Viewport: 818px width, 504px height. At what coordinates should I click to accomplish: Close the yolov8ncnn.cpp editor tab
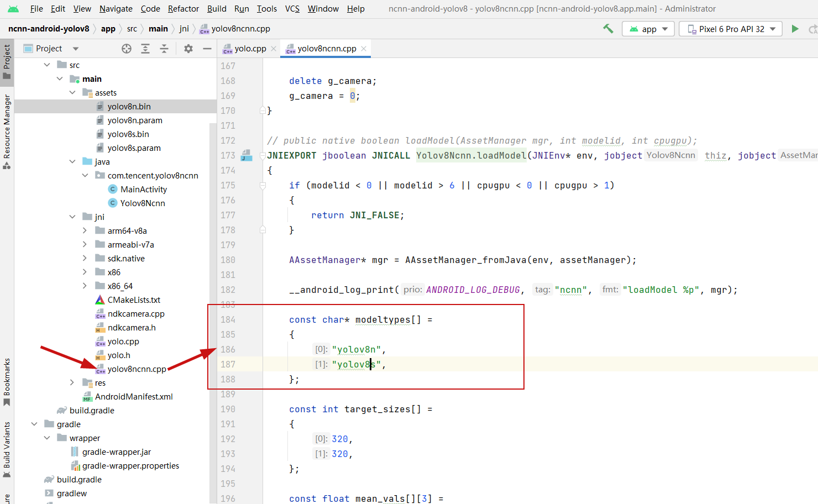[x=364, y=49]
